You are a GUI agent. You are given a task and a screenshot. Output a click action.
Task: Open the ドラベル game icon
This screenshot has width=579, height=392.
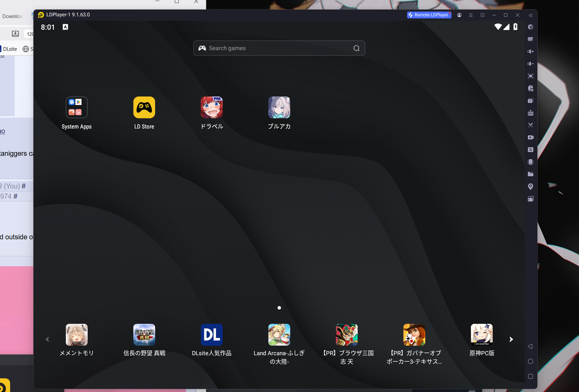point(212,107)
